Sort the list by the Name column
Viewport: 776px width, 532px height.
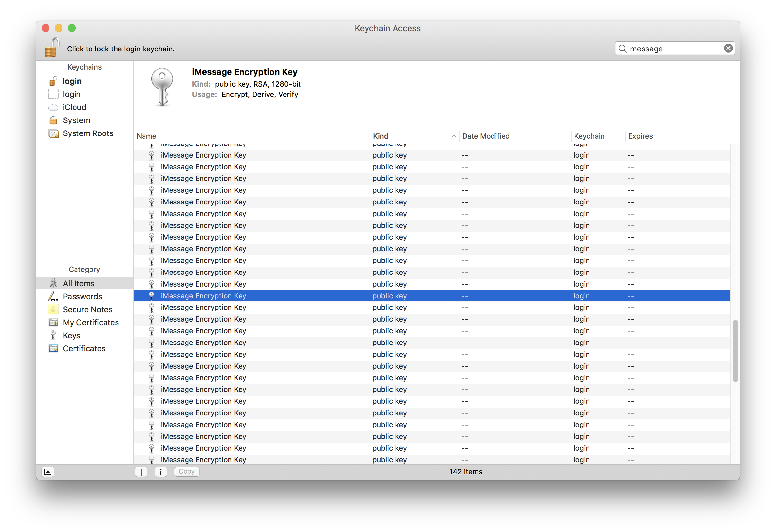(x=252, y=136)
